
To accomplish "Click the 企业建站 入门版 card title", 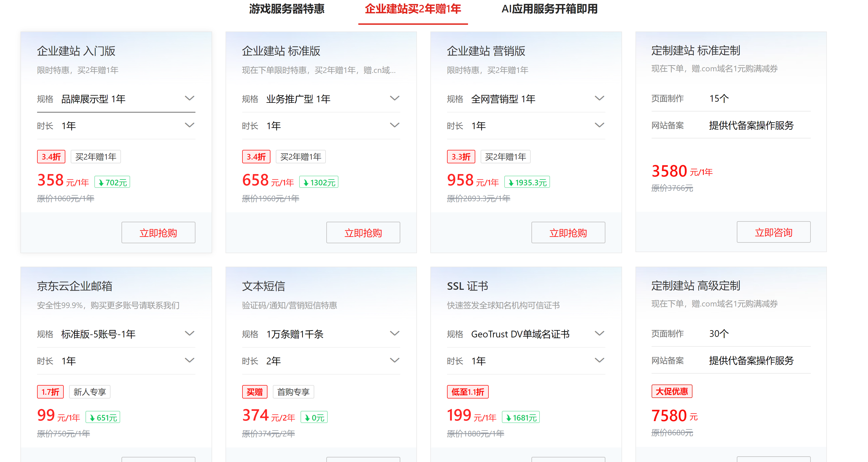I will click(76, 51).
